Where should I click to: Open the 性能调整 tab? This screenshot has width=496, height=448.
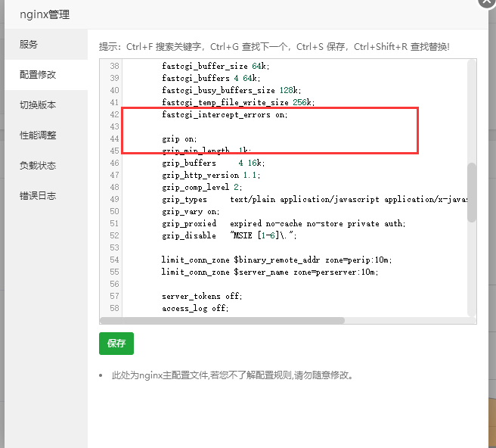[x=46, y=135]
